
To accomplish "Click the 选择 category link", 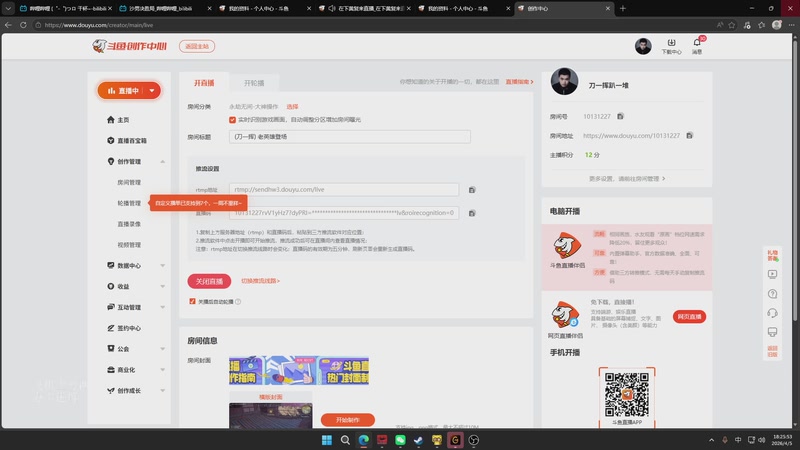I will click(x=292, y=107).
